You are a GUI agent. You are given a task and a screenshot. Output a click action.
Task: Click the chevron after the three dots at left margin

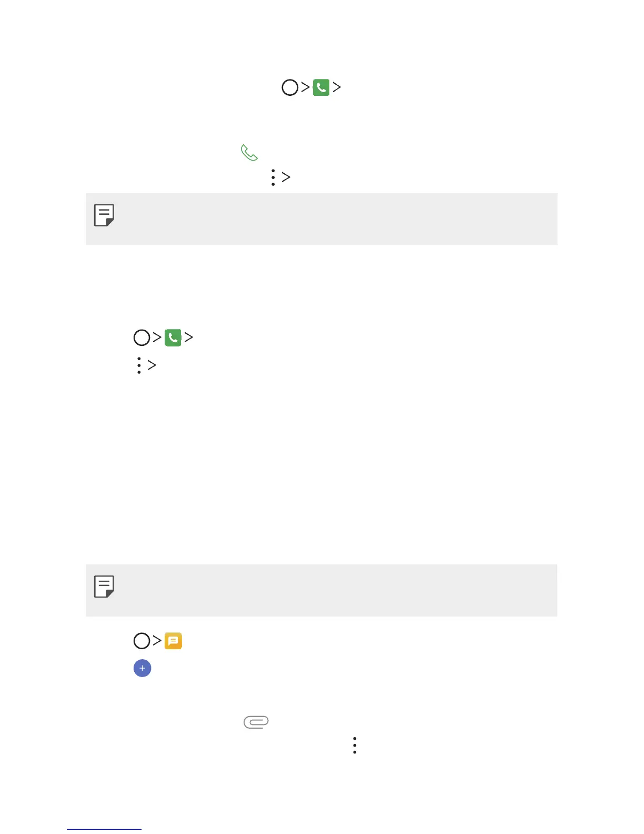152,364
